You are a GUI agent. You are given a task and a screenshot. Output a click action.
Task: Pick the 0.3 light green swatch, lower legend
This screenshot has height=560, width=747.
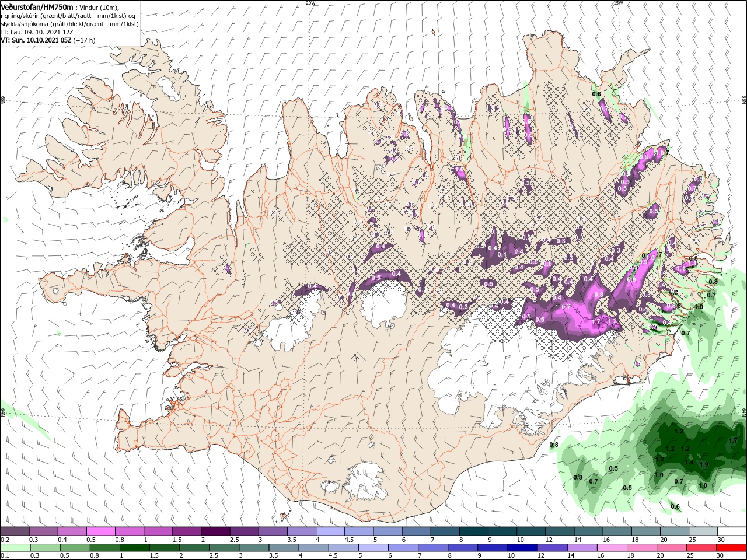pos(45,547)
